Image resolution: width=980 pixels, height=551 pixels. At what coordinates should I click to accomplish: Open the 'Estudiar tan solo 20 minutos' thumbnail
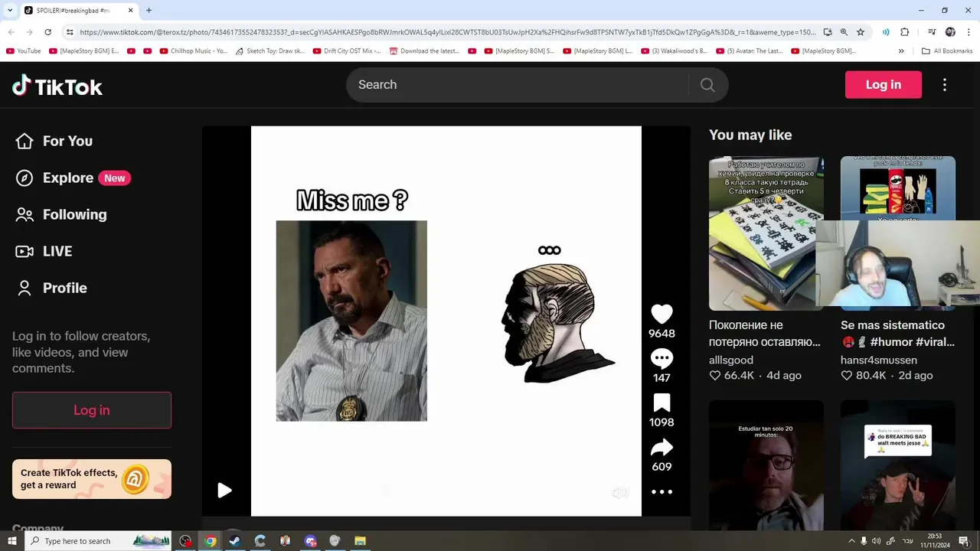(x=766, y=465)
